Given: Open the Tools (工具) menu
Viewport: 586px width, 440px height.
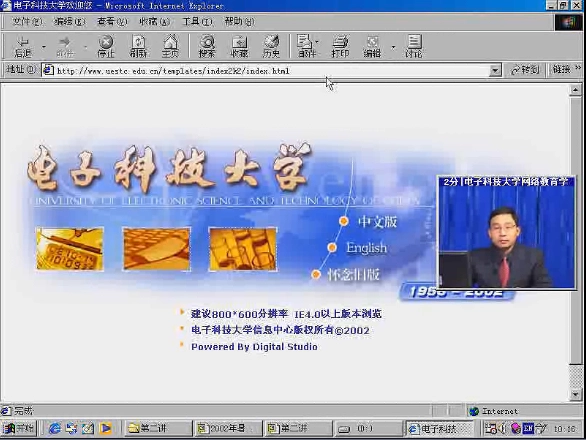Looking at the screenshot, I should point(197,22).
